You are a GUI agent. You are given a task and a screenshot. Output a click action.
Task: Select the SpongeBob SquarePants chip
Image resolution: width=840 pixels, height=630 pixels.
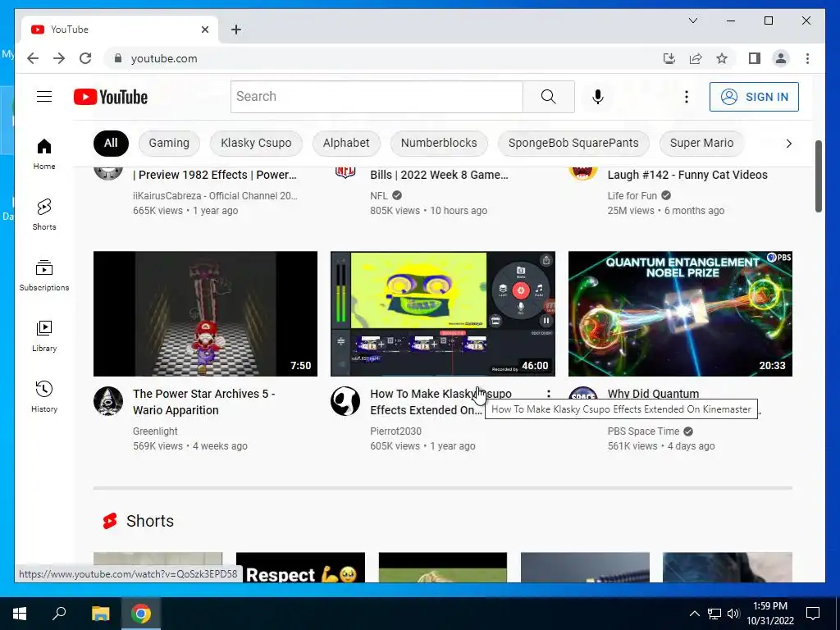573,143
